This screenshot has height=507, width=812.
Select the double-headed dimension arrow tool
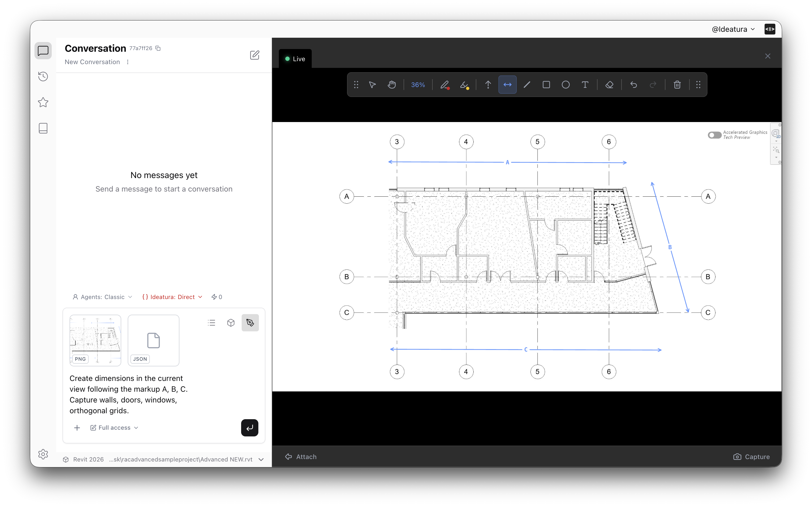(x=508, y=85)
